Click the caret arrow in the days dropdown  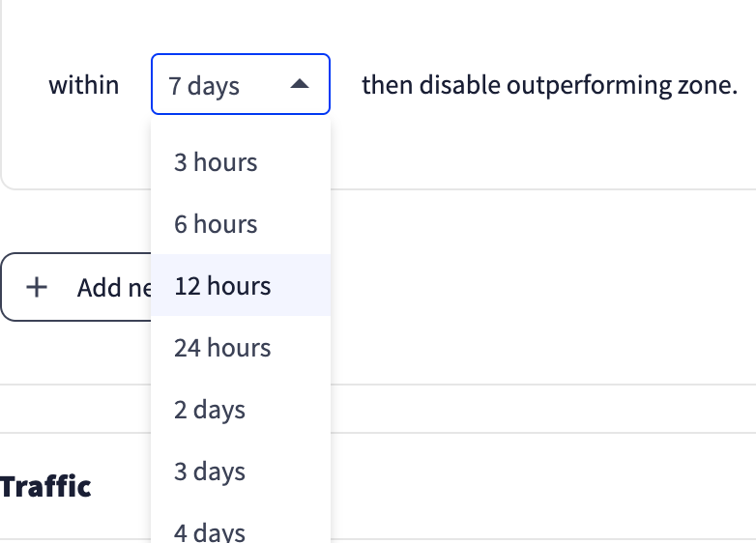click(x=300, y=86)
